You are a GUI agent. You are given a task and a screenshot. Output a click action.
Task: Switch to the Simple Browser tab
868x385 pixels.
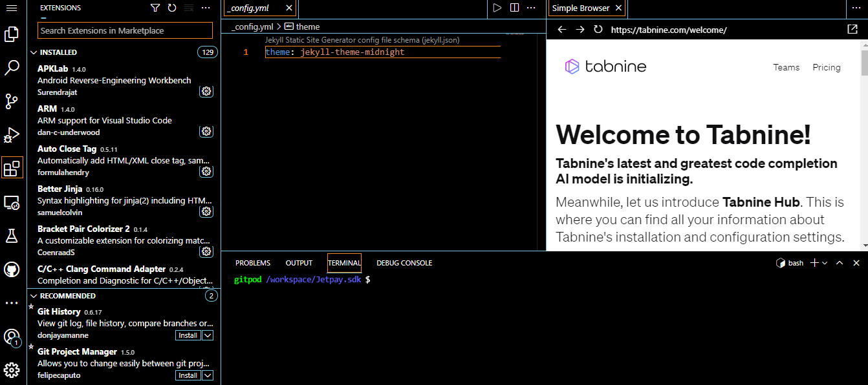point(581,8)
